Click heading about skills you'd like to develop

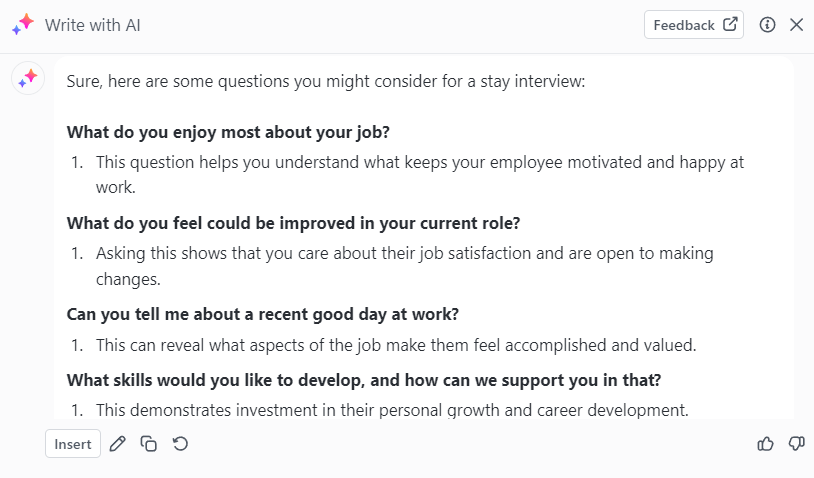[x=364, y=380]
